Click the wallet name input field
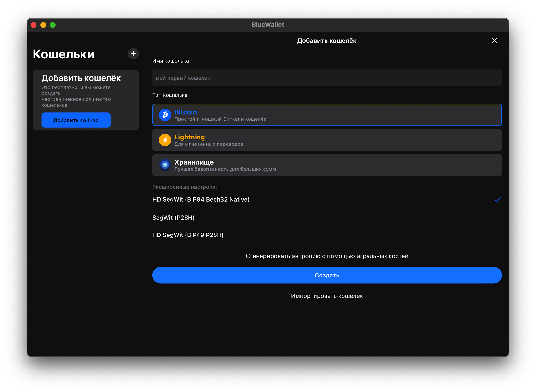The image size is (536, 392). [327, 78]
